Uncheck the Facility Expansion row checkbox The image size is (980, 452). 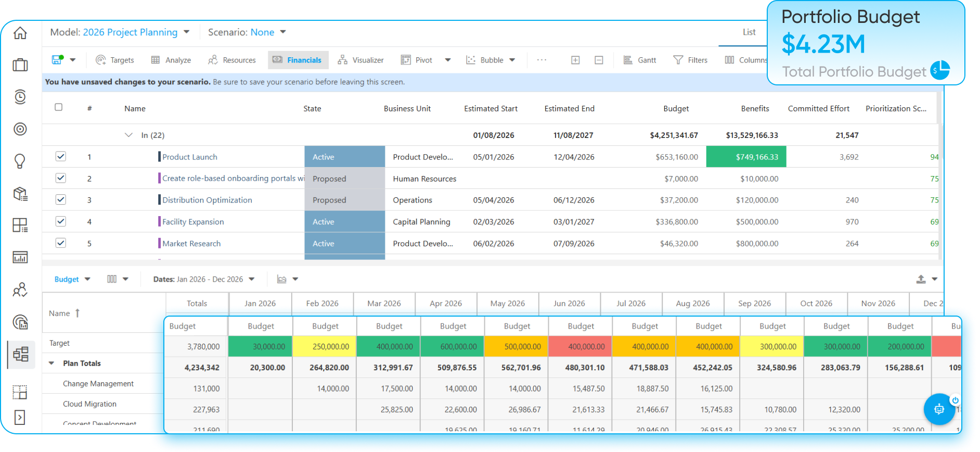click(61, 221)
